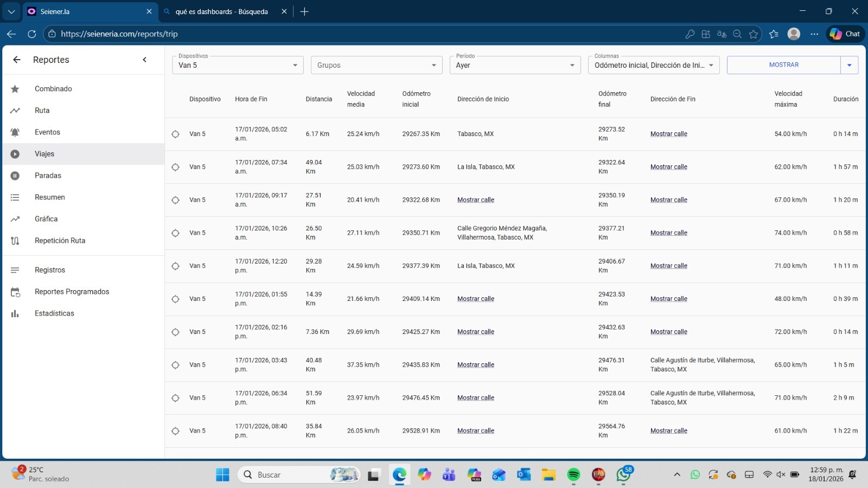868x488 pixels.
Task: Click the back arrow next to Reportes
Action: 17,60
